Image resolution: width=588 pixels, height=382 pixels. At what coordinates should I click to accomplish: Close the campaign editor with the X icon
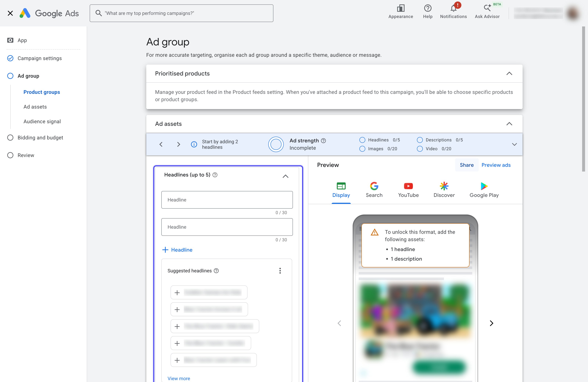[10, 13]
